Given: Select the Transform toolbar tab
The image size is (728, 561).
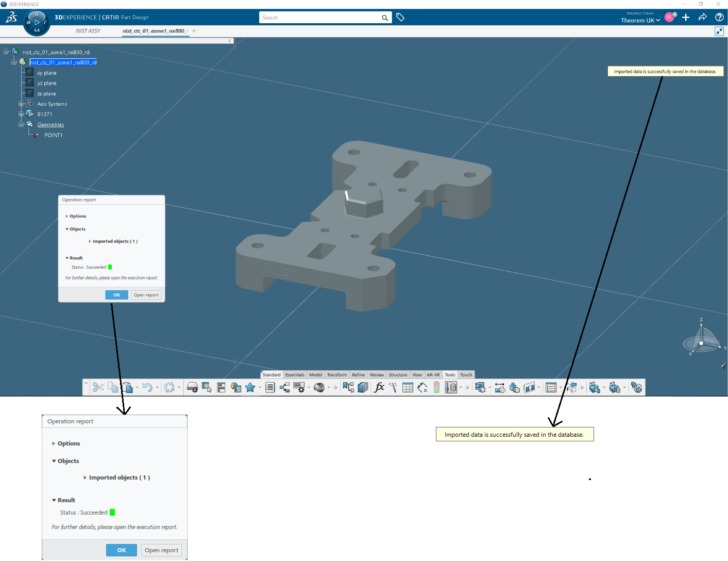Looking at the screenshot, I should click(337, 375).
